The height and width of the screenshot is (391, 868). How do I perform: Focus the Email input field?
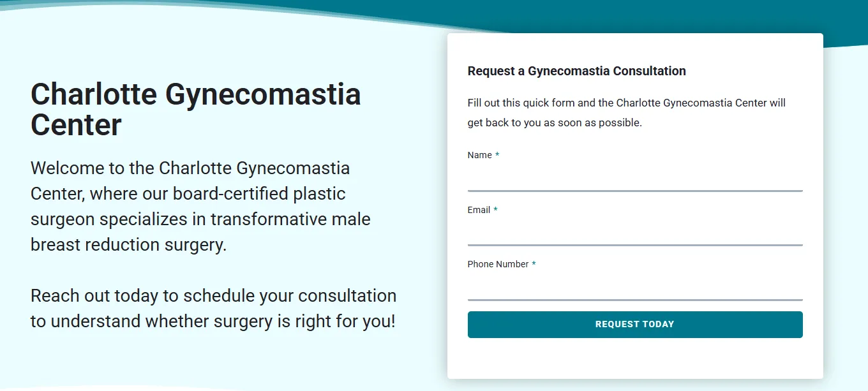pos(634,233)
